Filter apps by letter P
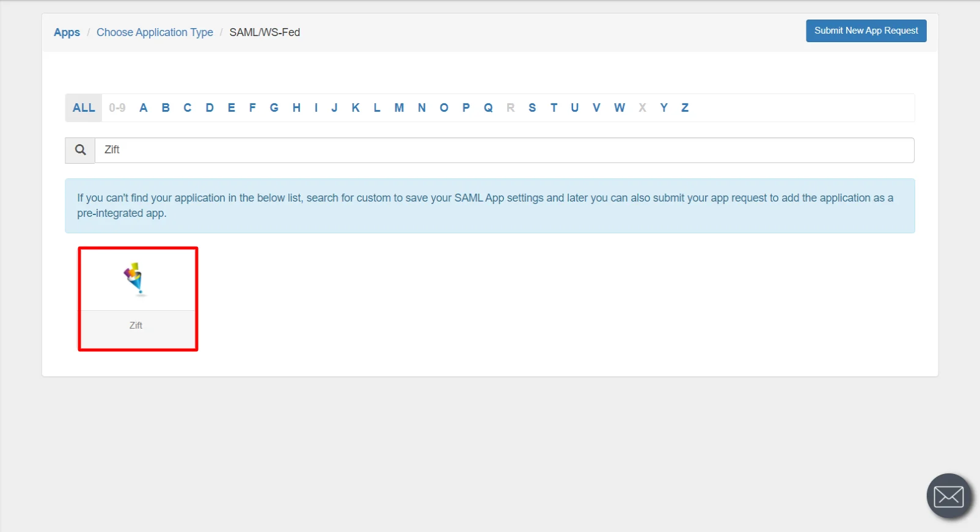 466,107
